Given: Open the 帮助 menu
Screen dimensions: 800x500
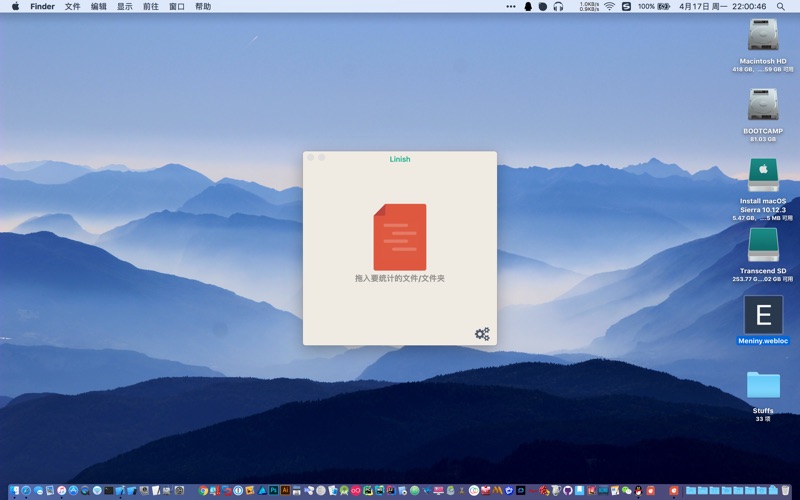Looking at the screenshot, I should [x=203, y=6].
